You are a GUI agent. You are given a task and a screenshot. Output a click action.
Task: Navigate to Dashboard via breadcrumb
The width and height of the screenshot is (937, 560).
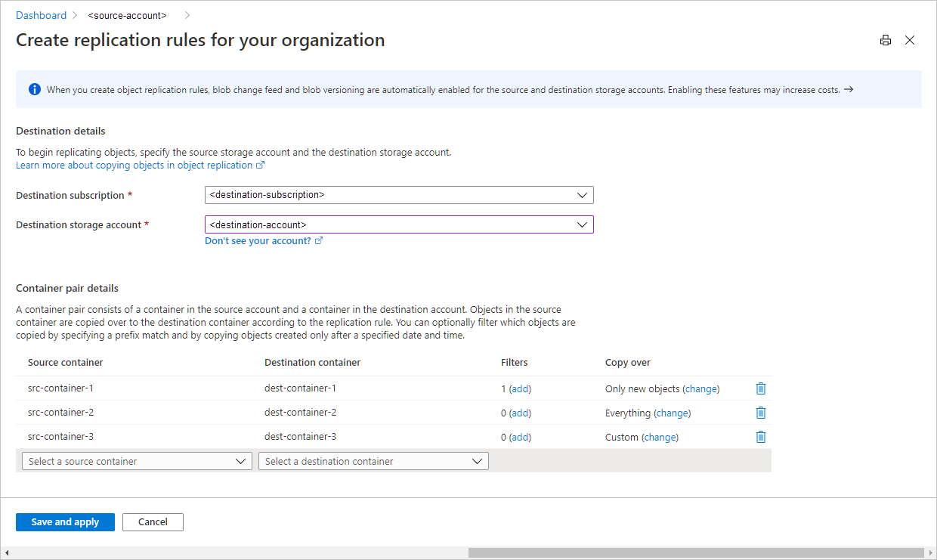pyautogui.click(x=41, y=14)
